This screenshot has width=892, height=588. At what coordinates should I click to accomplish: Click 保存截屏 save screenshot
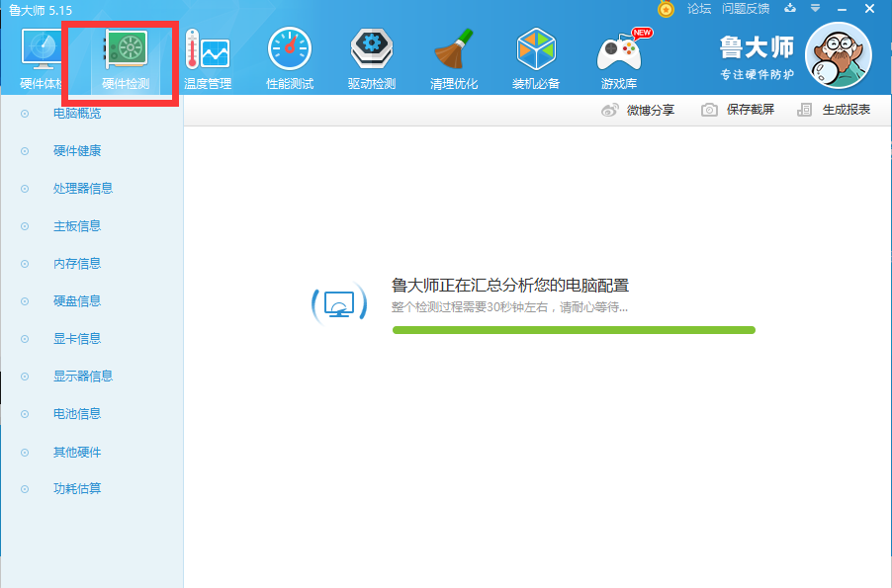(751, 110)
